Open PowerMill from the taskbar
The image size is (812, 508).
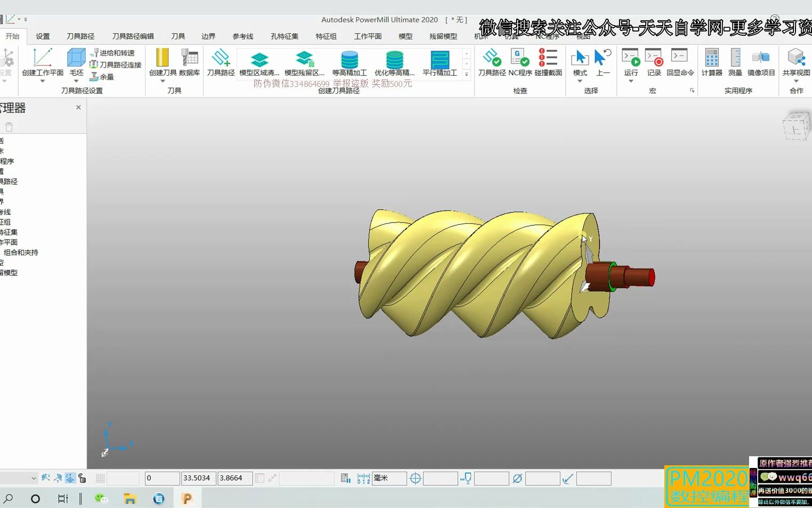[187, 498]
